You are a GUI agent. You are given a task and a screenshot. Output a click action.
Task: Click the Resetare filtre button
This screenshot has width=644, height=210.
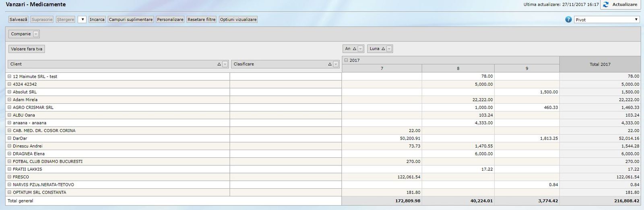(x=201, y=20)
